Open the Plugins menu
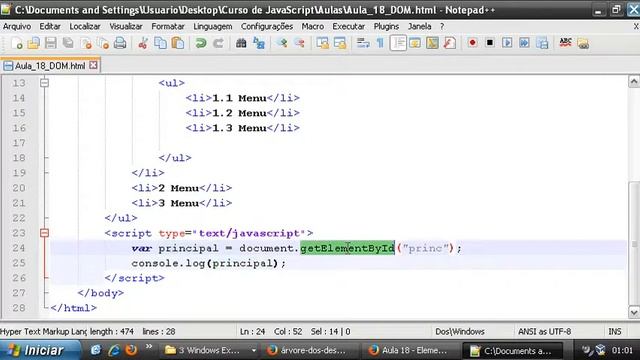Viewport: 640px width, 360px height. tap(386, 27)
